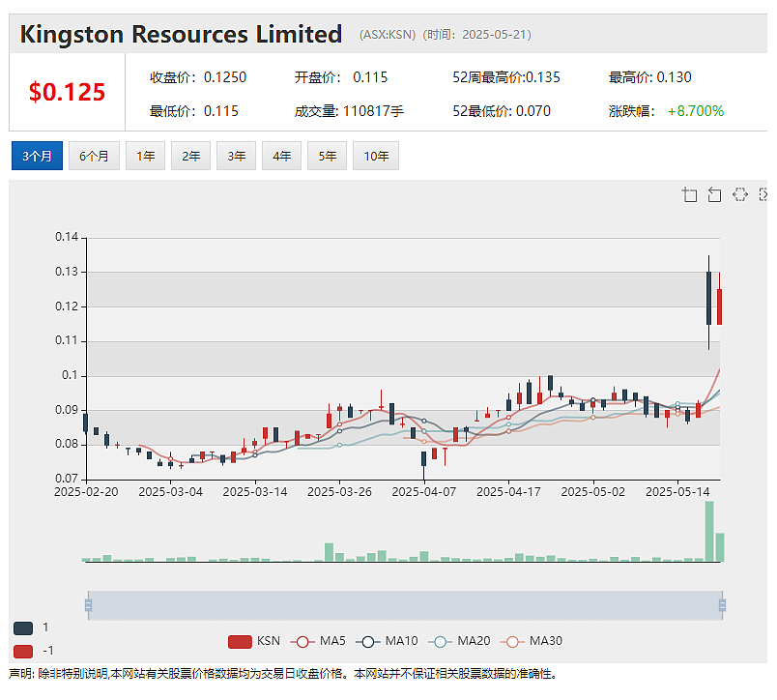This screenshot has height=700, width=777.
Task: Click the 0.1 y-axis label
Action: point(70,375)
